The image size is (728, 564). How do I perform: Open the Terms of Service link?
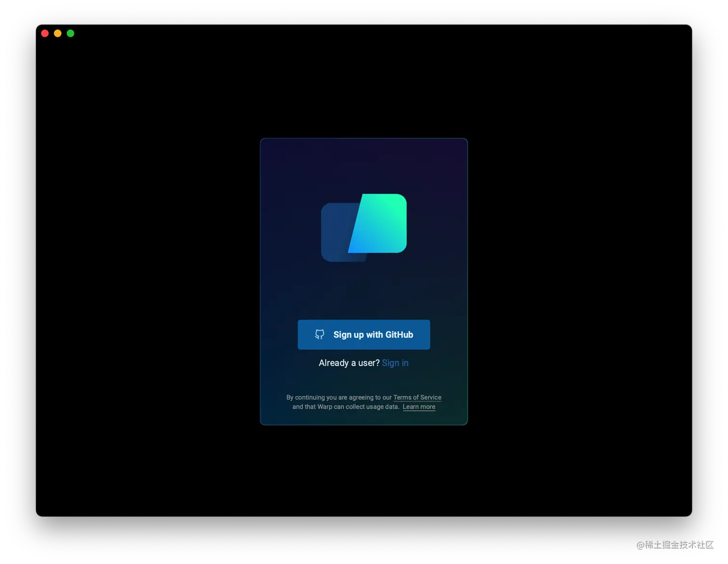(417, 397)
